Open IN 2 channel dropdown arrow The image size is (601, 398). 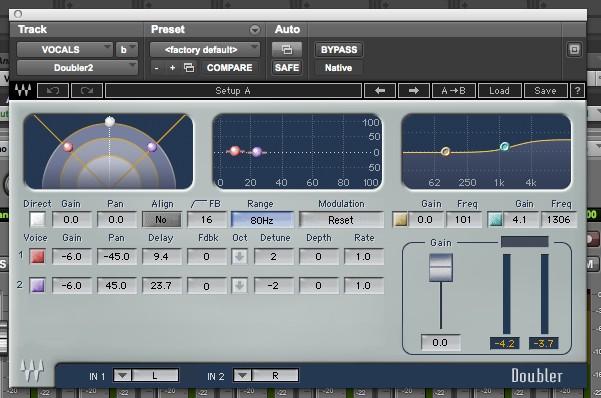click(242, 375)
